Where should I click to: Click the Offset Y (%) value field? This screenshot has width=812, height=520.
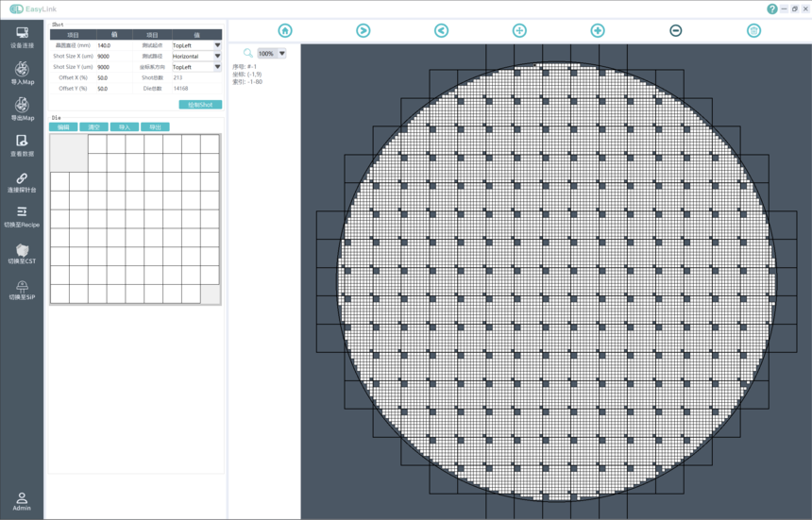click(x=114, y=89)
